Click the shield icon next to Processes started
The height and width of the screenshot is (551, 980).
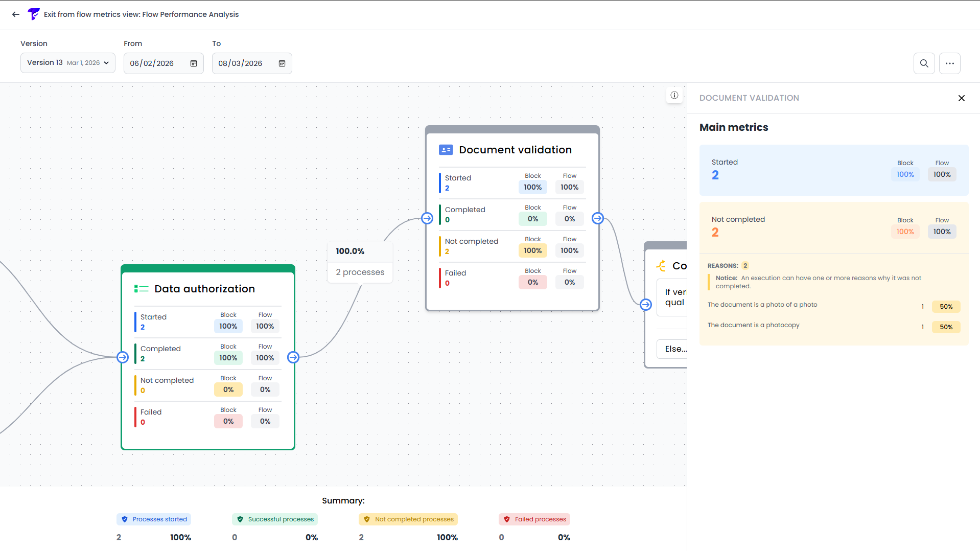[x=125, y=519]
